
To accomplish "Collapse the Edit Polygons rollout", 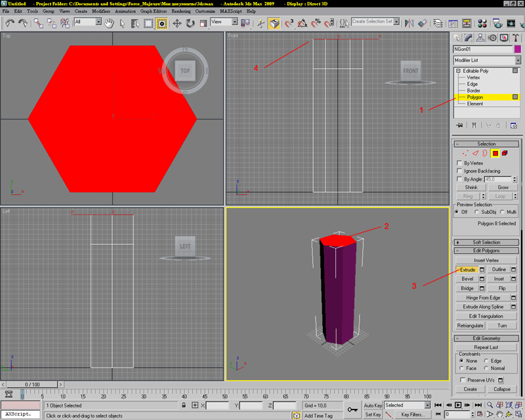I will tap(486, 251).
